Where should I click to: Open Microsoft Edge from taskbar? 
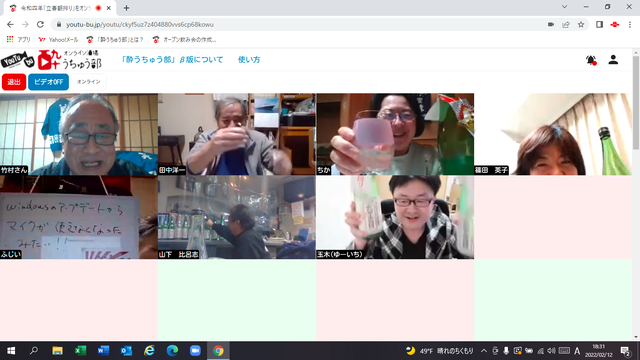pyautogui.click(x=172, y=351)
